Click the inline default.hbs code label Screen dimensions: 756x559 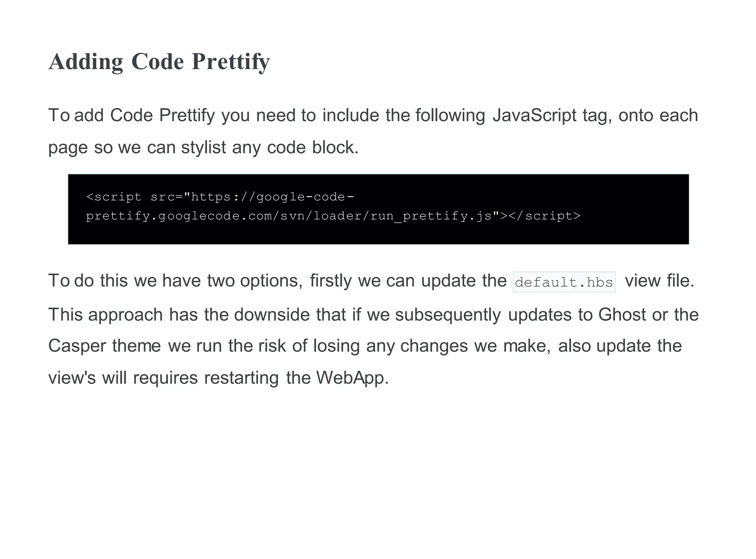(564, 282)
